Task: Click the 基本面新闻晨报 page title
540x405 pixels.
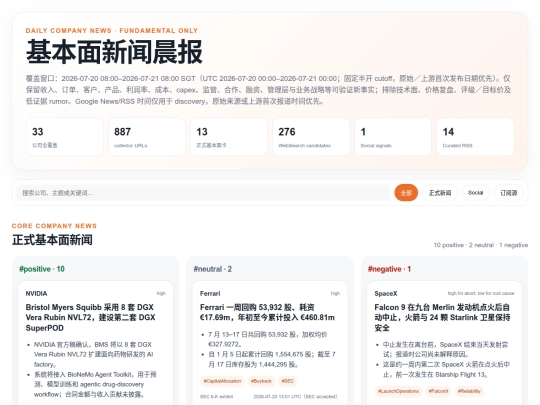Action: 114,52
